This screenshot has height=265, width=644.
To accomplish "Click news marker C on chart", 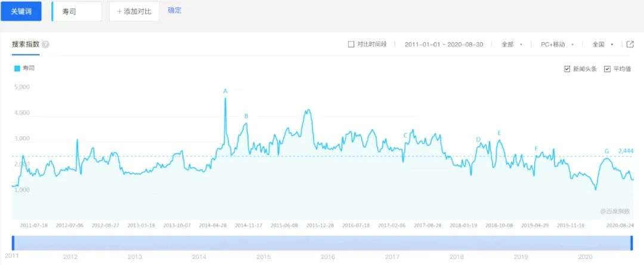I will coord(405,135).
